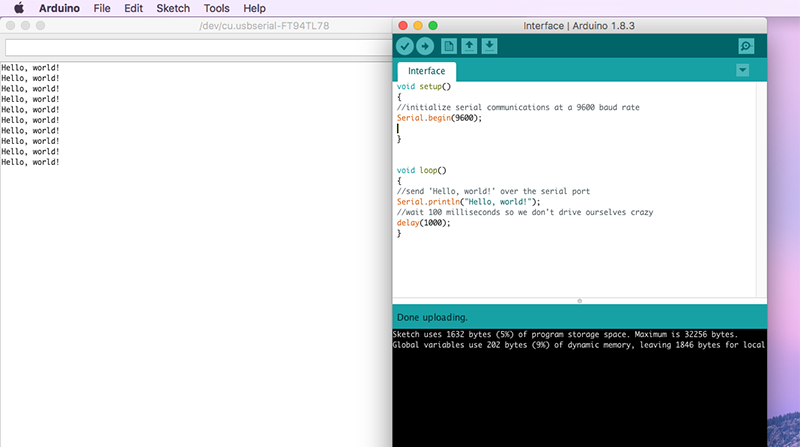800x447 pixels.
Task: Click the delay(1000); code line
Action: click(423, 223)
